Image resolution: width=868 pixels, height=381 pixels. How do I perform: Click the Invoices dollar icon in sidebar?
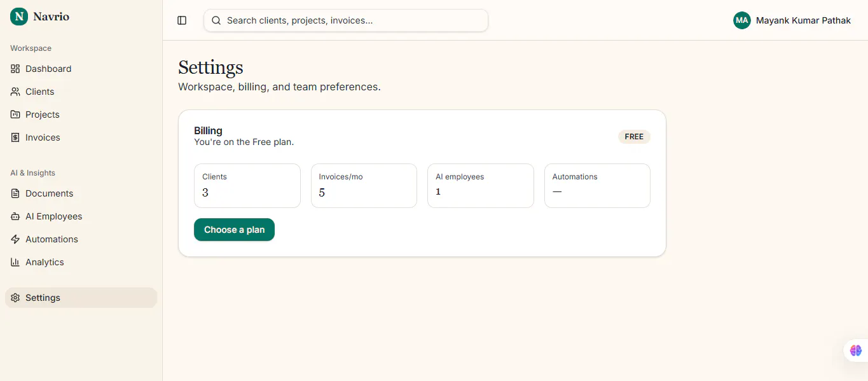coord(15,137)
